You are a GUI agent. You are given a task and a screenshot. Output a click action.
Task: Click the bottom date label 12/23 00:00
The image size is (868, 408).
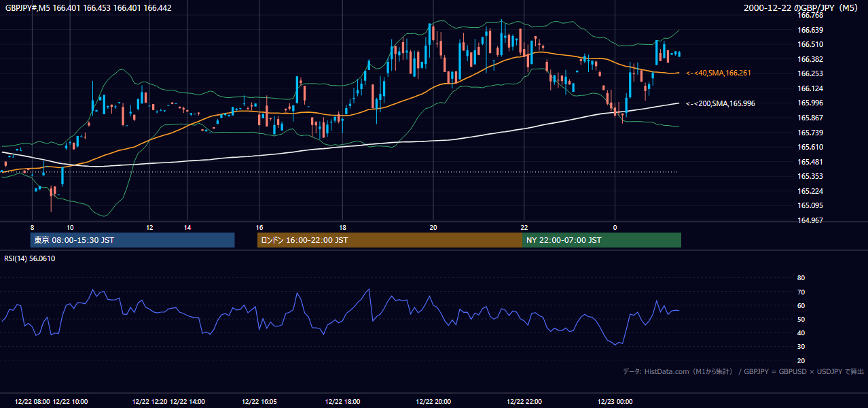[x=615, y=402]
